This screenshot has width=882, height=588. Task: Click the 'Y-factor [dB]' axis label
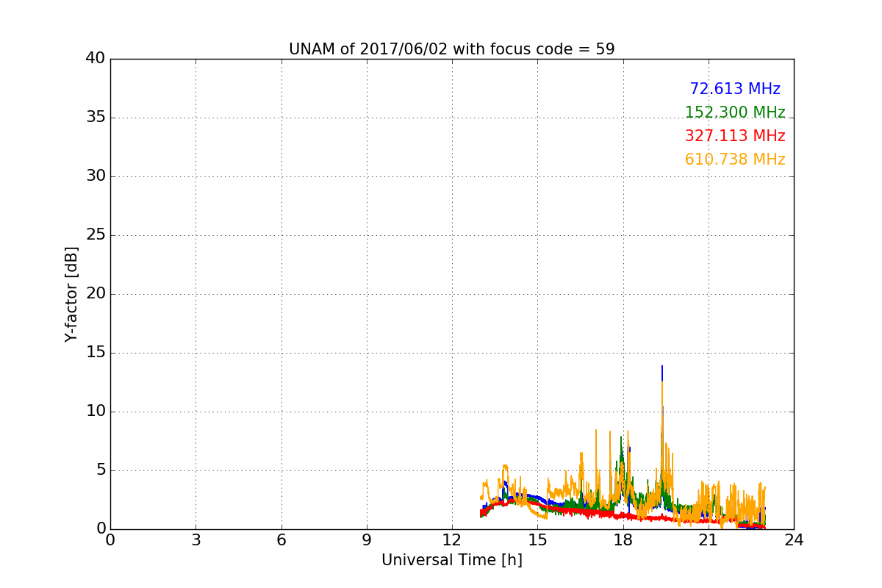[71, 294]
